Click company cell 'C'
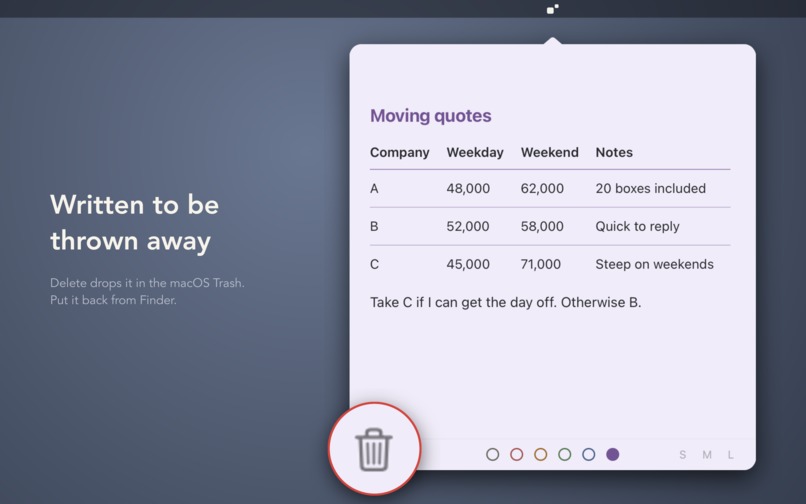The height and width of the screenshot is (504, 806). pos(374,264)
